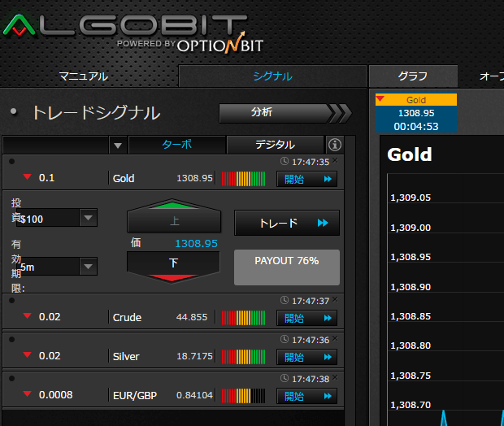Click the Gold signal strength bar
This screenshot has height=426, width=504.
243,179
